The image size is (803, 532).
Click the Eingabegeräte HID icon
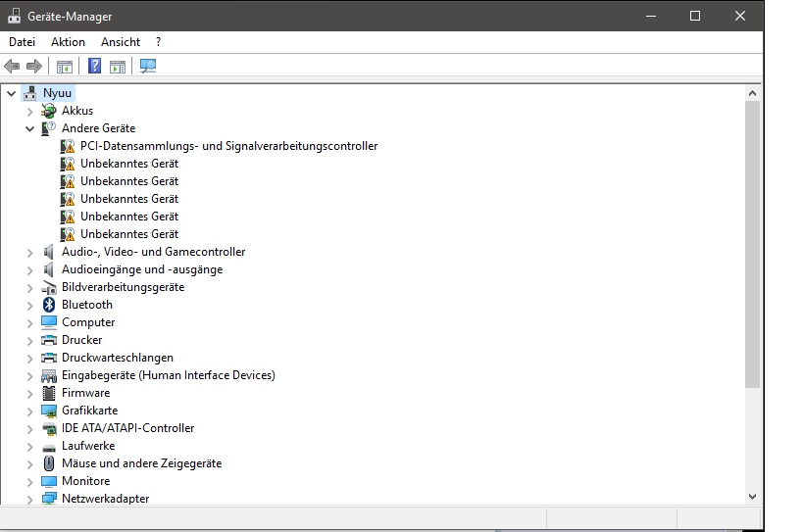[x=49, y=375]
